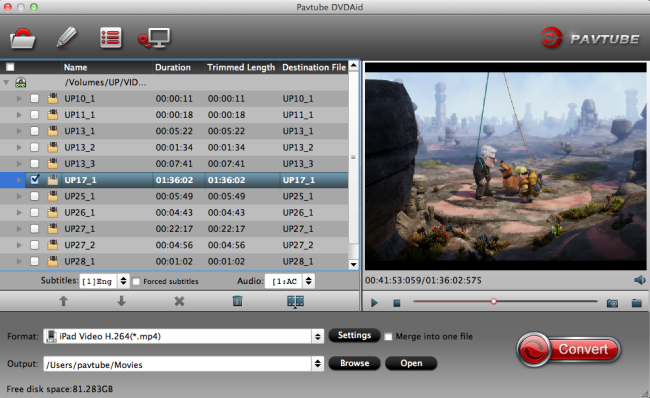Uncheck the UP17_1 title checkbox
The height and width of the screenshot is (398, 650).
[x=35, y=180]
